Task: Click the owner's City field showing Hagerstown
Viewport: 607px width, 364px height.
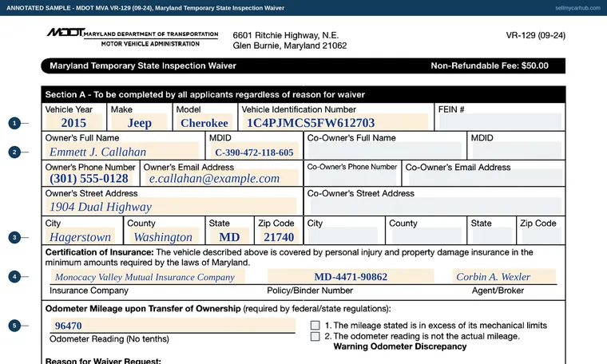Action: click(80, 236)
